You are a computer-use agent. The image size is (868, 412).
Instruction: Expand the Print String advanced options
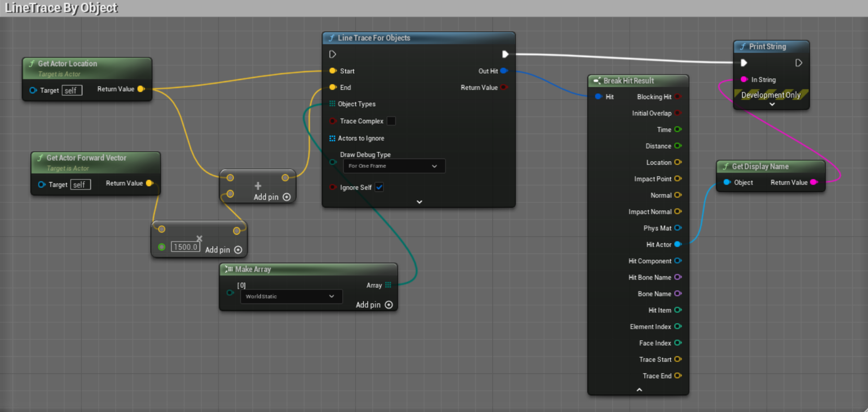point(772,104)
